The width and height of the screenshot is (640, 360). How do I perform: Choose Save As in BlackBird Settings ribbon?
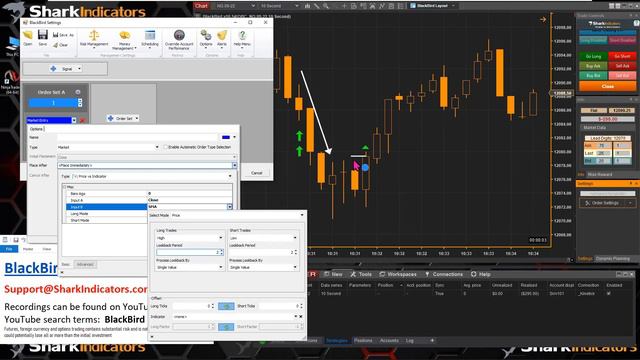tap(63, 35)
